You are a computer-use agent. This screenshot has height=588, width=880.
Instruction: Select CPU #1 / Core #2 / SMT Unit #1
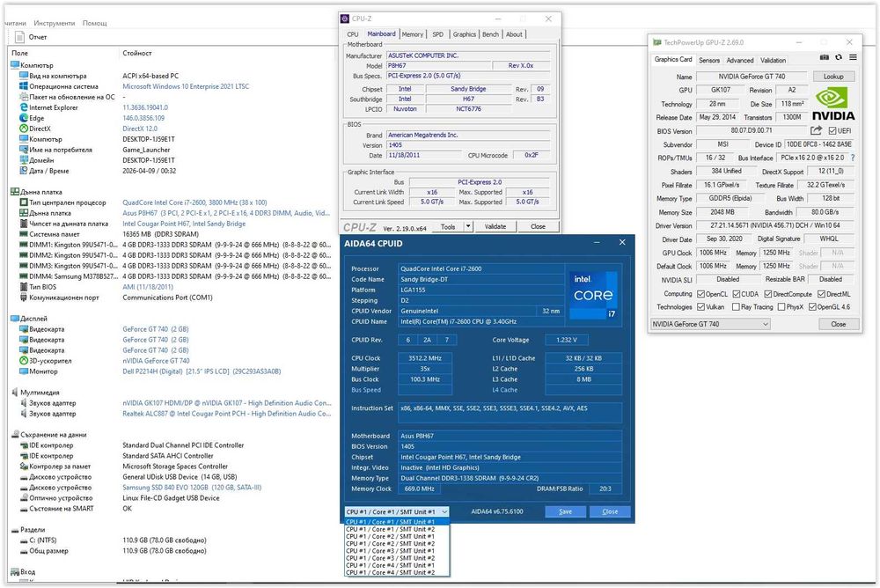tap(397, 536)
